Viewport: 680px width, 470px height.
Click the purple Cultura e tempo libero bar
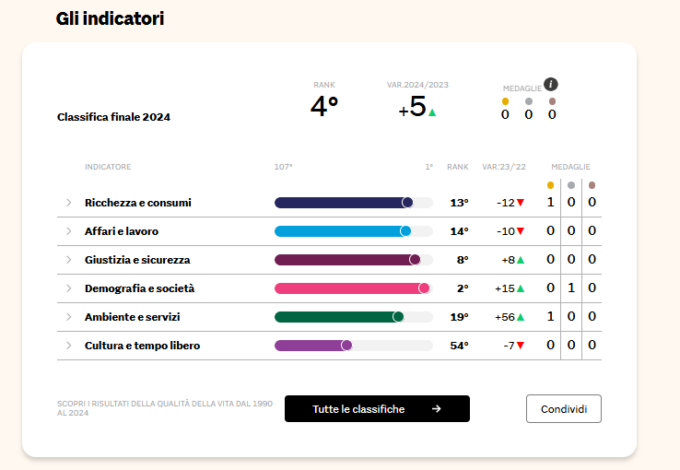point(309,346)
